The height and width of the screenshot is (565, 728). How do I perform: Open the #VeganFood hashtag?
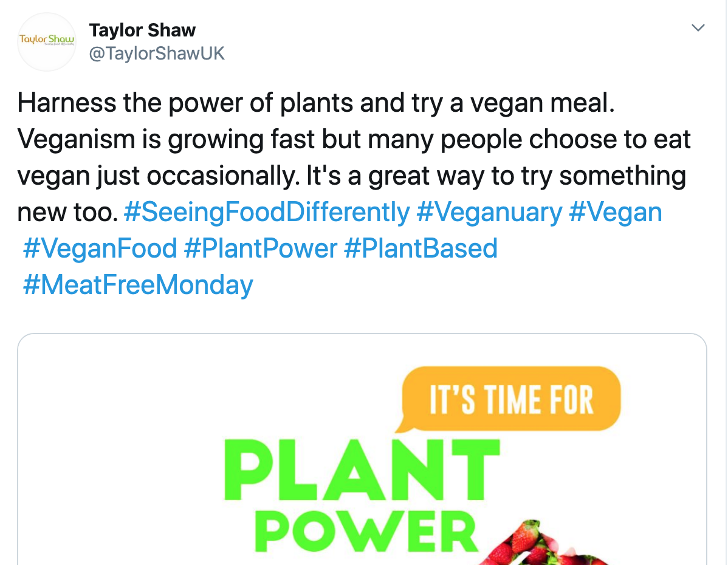[100, 248]
